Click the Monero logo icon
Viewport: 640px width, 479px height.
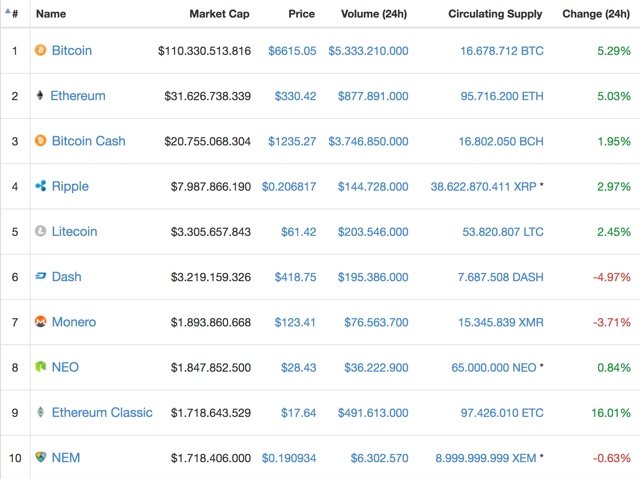coord(40,322)
